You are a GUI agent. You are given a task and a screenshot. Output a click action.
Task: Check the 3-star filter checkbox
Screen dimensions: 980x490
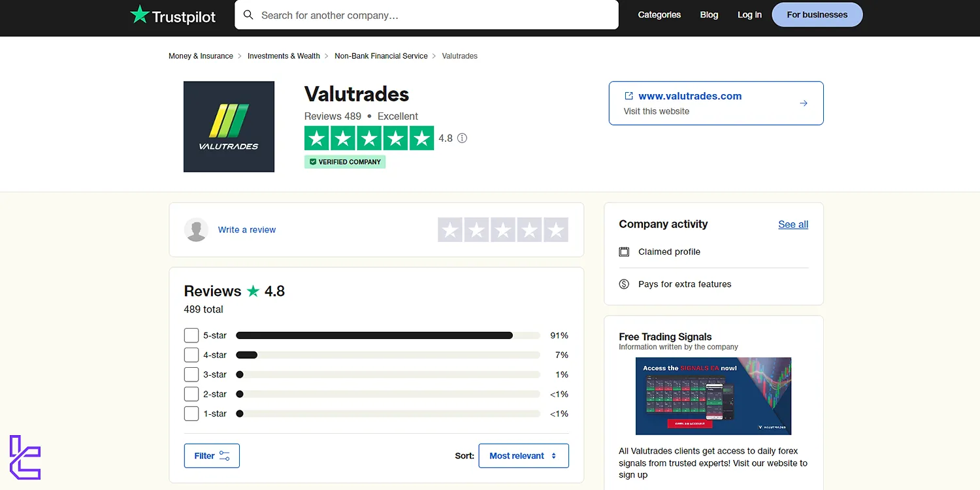(191, 374)
